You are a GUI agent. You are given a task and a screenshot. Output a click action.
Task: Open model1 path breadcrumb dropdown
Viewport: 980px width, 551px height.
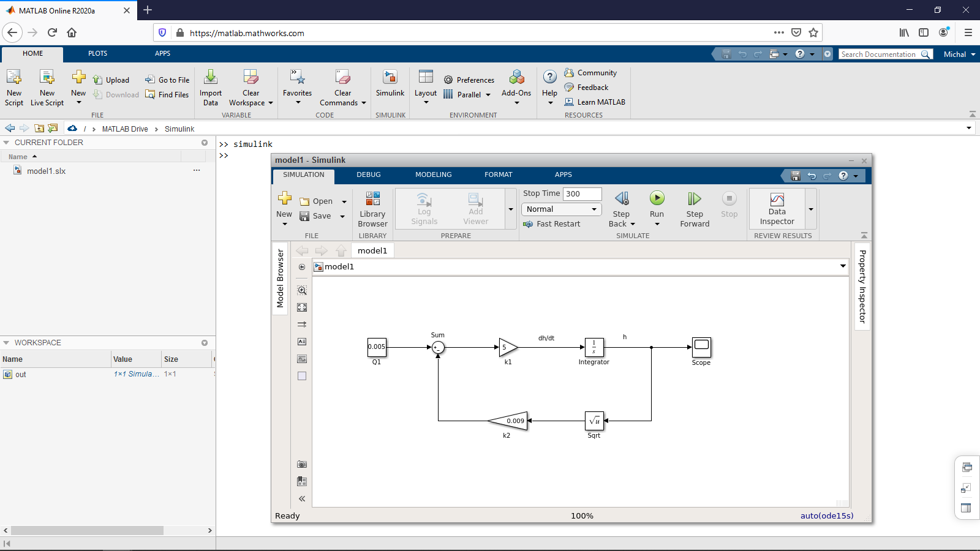[843, 266]
